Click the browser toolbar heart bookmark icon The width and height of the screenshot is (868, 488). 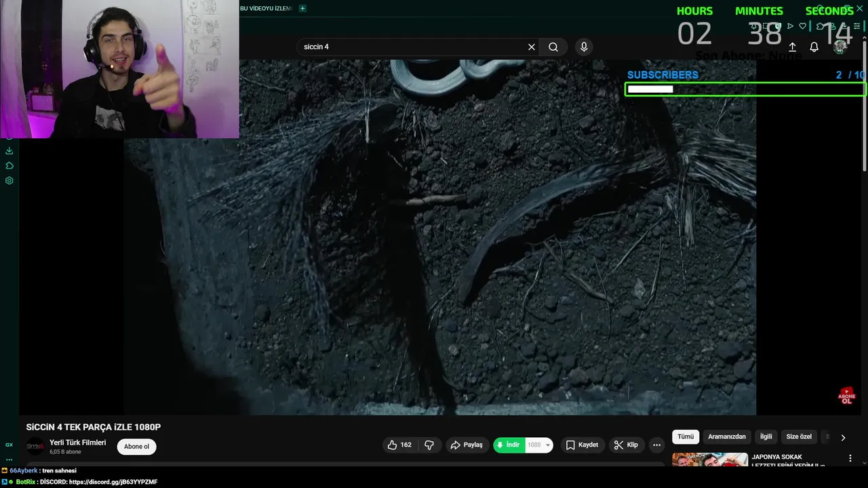pyautogui.click(x=803, y=26)
